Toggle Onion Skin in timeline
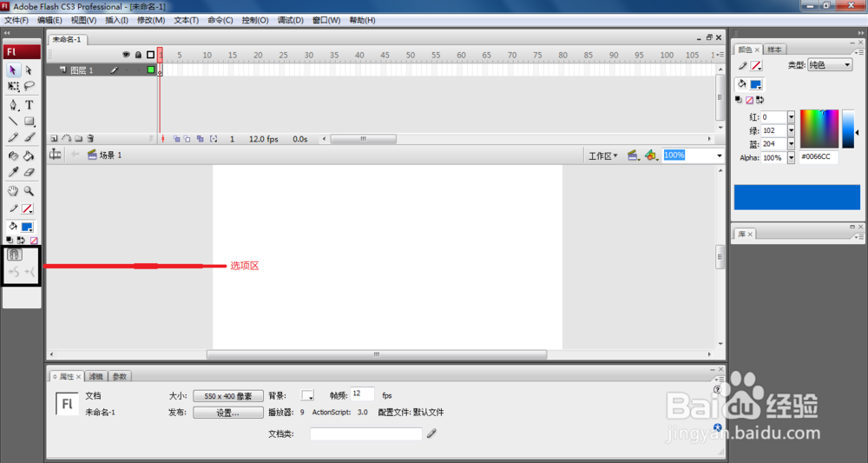The height and width of the screenshot is (463, 868). pyautogui.click(x=176, y=139)
